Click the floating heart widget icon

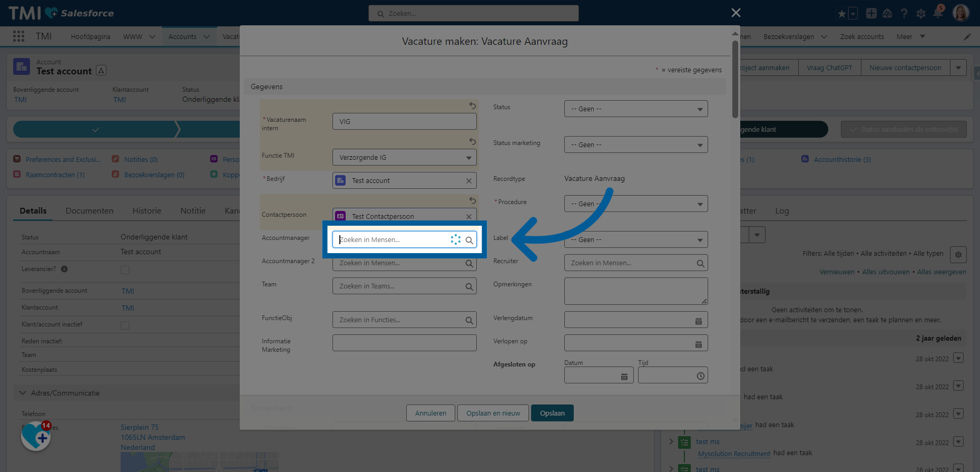(35, 436)
